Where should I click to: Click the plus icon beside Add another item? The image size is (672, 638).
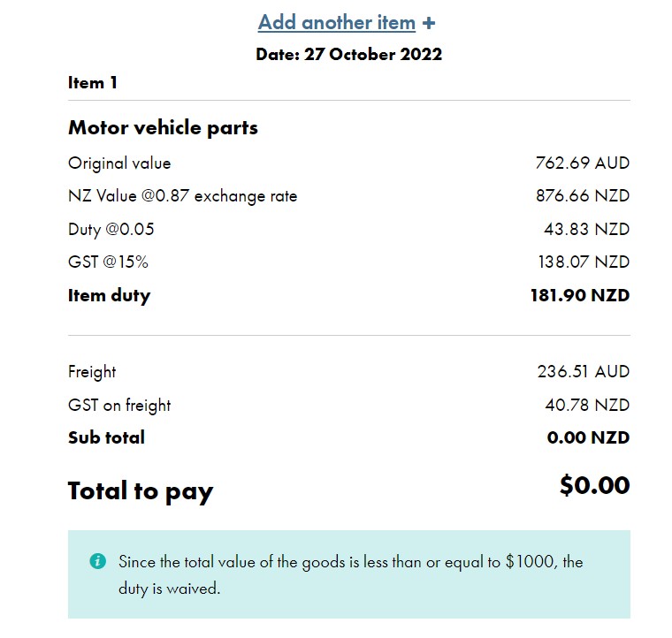(x=429, y=23)
